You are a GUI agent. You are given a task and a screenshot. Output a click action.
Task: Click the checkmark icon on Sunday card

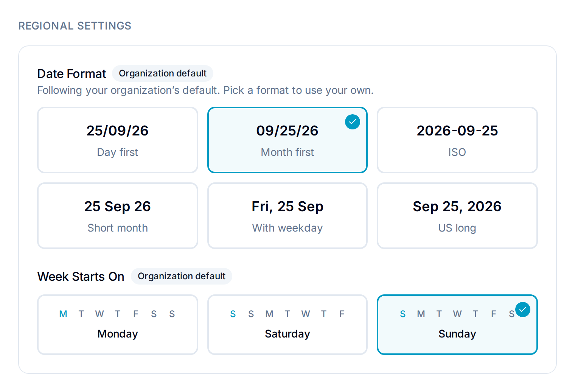[523, 310]
